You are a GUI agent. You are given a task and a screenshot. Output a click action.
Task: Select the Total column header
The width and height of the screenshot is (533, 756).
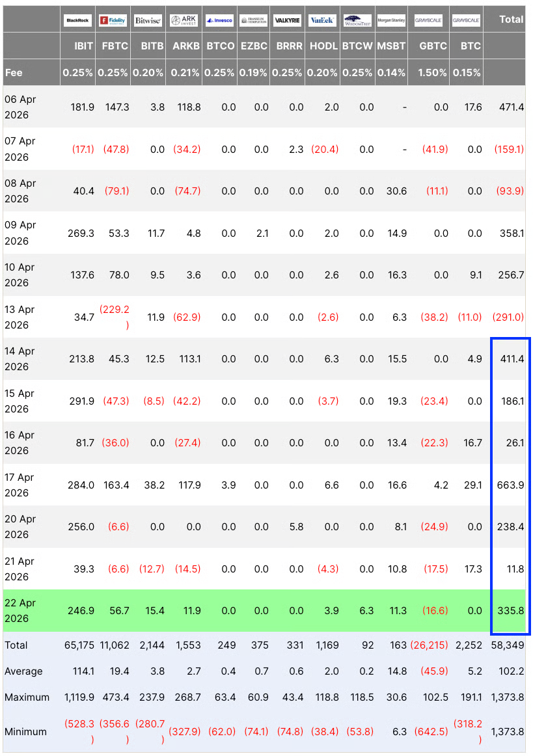pos(511,20)
